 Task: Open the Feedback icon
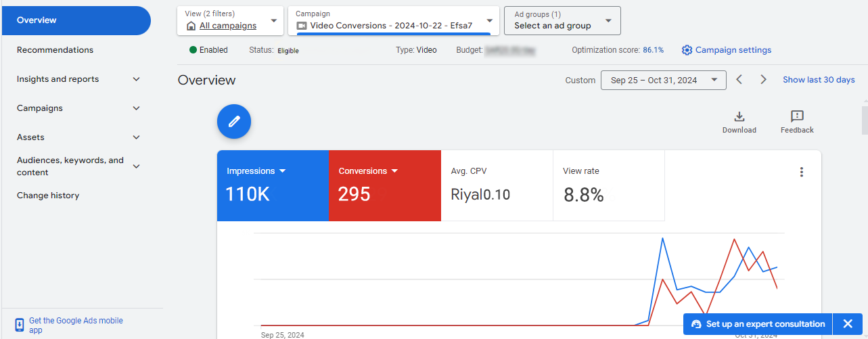point(797,116)
